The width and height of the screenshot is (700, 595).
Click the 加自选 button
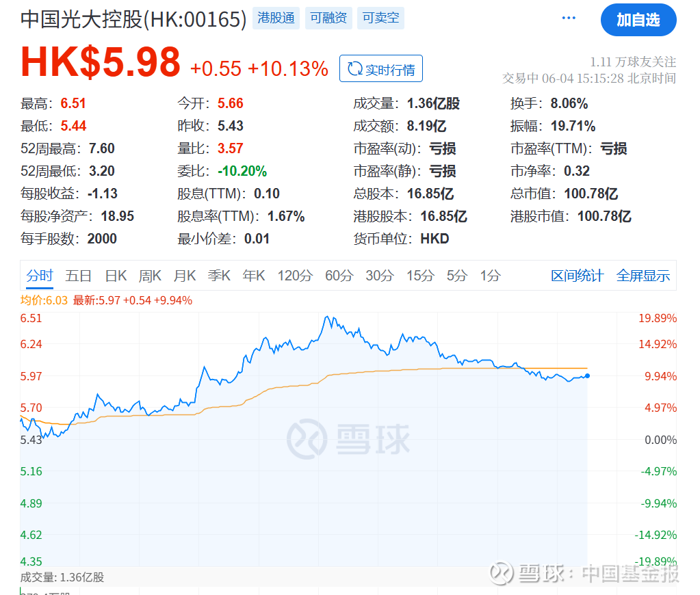638,20
